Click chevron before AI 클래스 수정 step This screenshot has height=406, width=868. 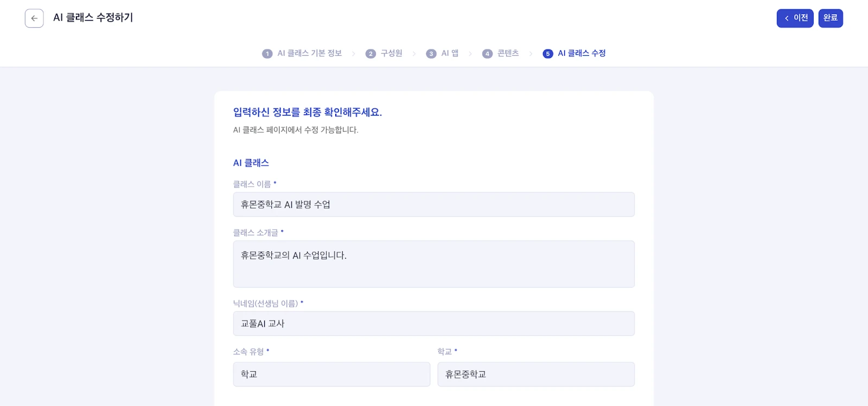[531, 54]
